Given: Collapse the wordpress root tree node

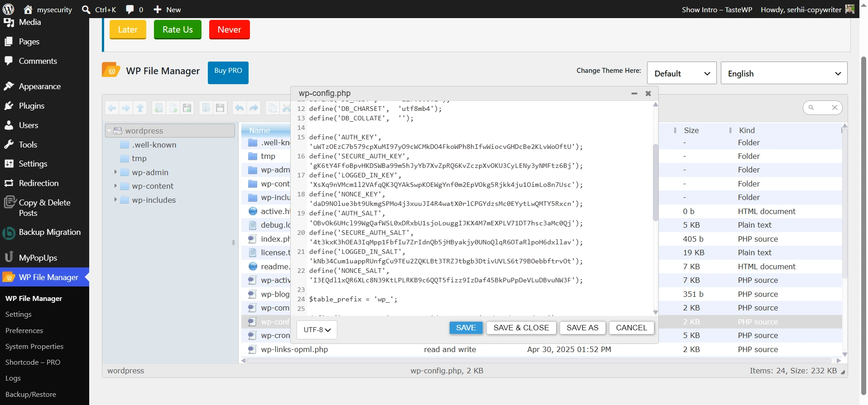Looking at the screenshot, I should pyautogui.click(x=109, y=131).
